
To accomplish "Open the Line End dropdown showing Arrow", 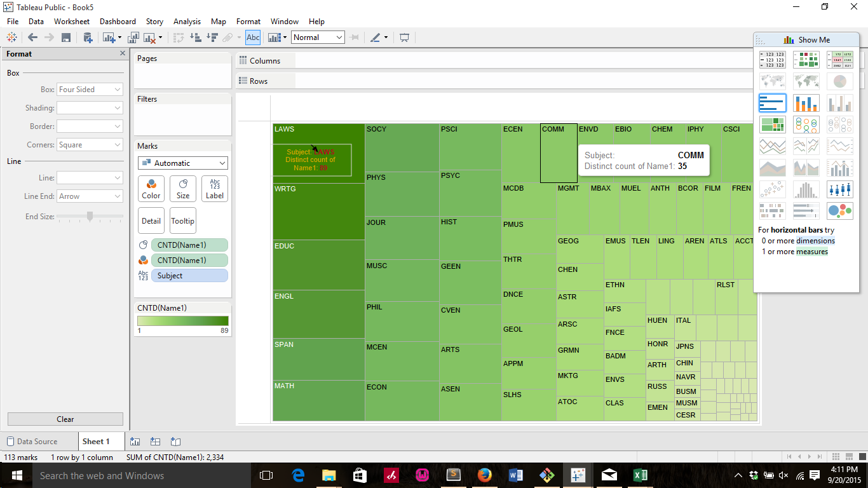I will (90, 196).
